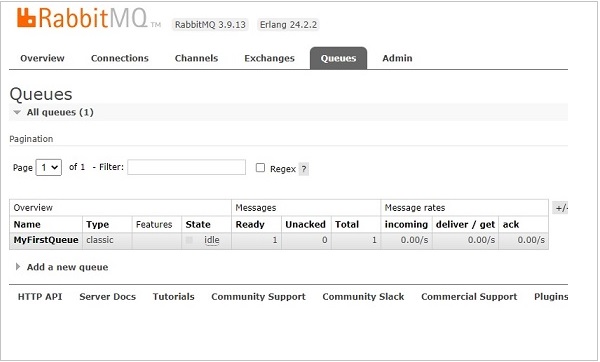Sort by Name column header
The width and height of the screenshot is (600, 362).
point(27,224)
